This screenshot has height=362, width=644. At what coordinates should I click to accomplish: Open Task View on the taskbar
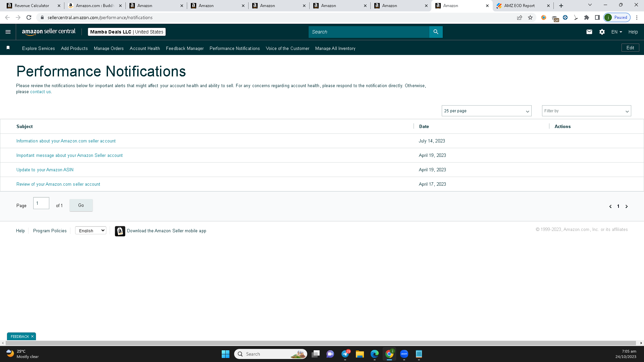pyautogui.click(x=316, y=354)
